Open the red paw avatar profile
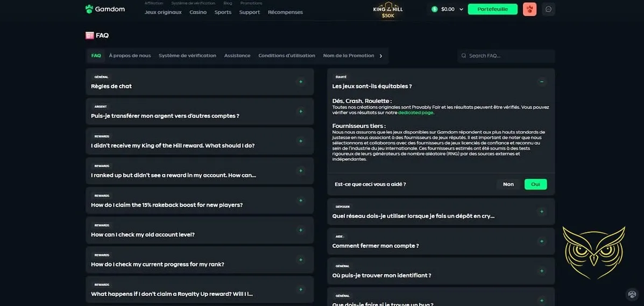The image size is (644, 306). 529,9
